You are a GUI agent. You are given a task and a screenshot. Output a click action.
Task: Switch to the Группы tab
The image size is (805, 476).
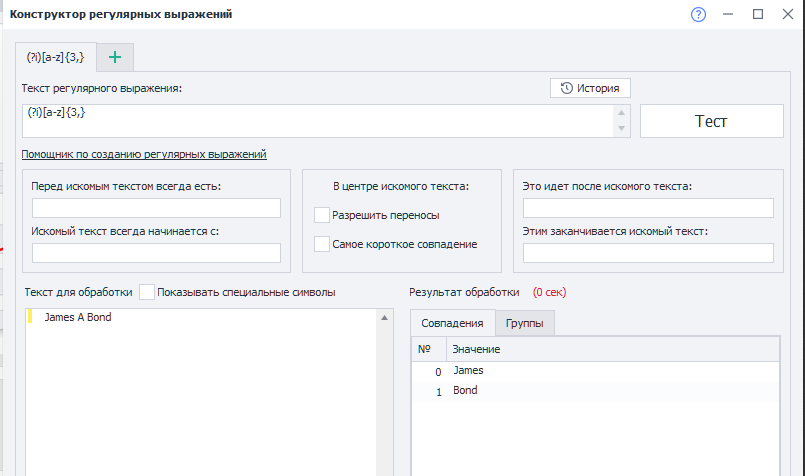pos(525,323)
